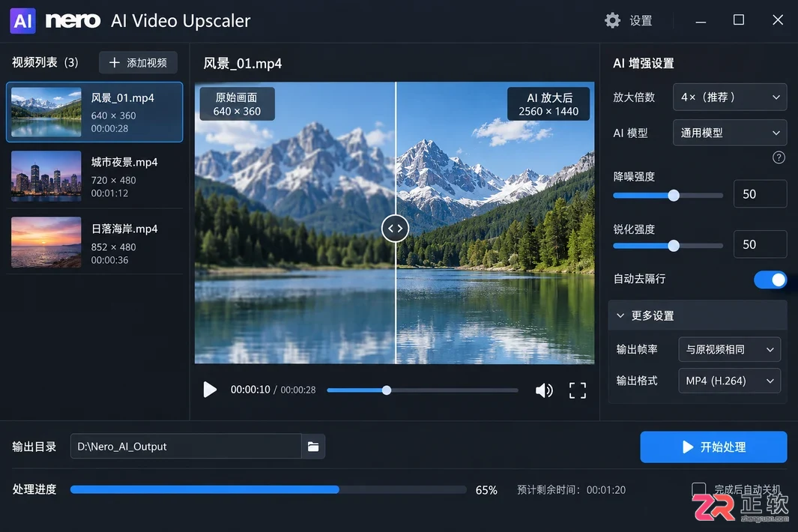
Task: Click the compare split handle in preview
Action: pyautogui.click(x=396, y=229)
